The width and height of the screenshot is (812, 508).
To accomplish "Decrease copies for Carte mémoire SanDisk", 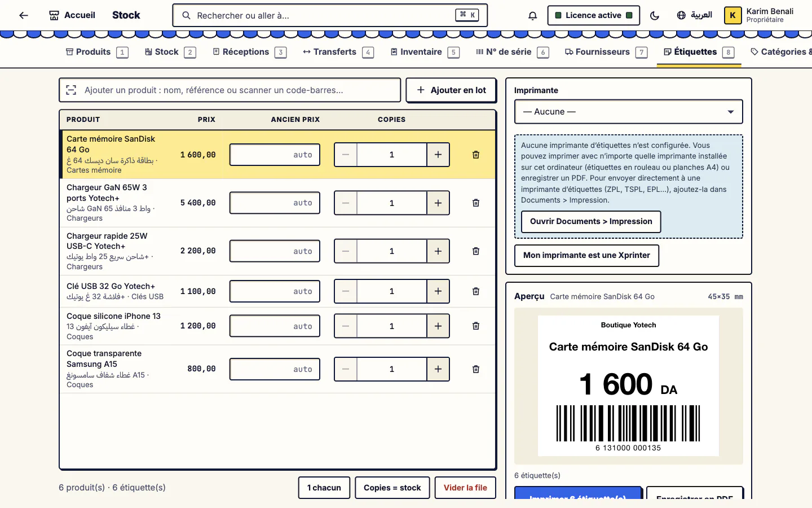I will tap(346, 155).
